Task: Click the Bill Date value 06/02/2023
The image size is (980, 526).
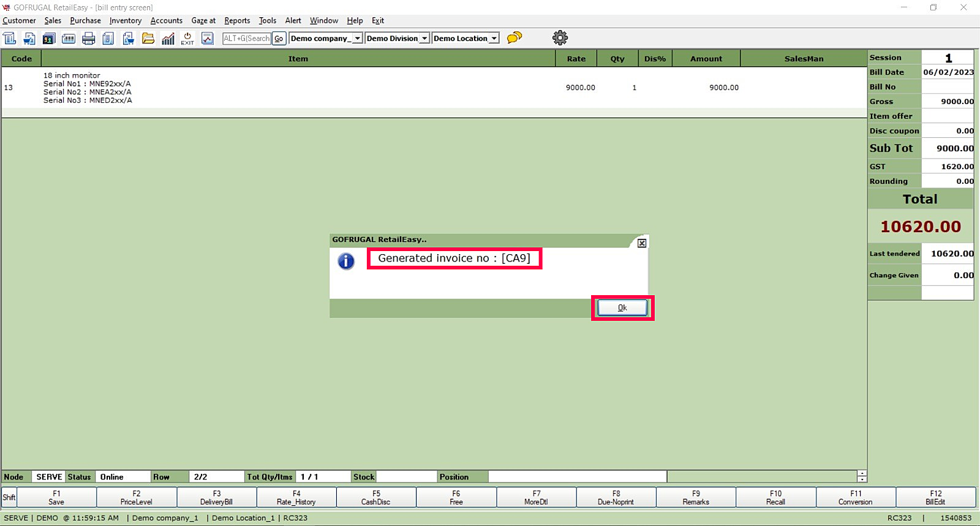Action: tap(948, 72)
